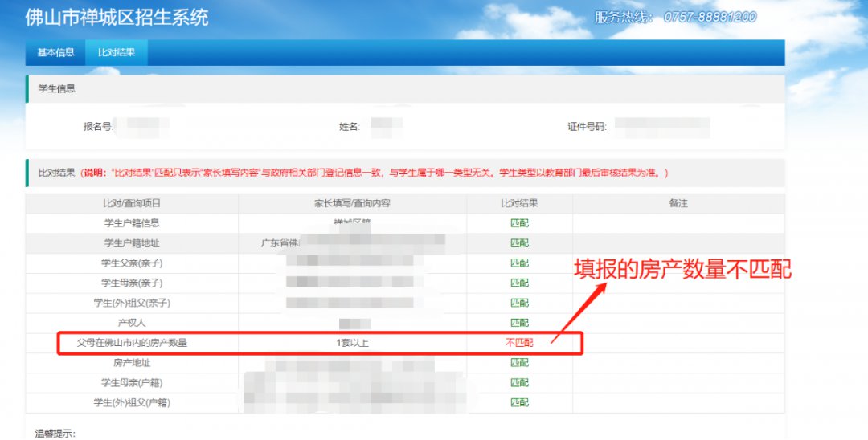Image resolution: width=868 pixels, height=440 pixels.
Task: Select the 学生户籍地址 row label
Action: (x=132, y=243)
